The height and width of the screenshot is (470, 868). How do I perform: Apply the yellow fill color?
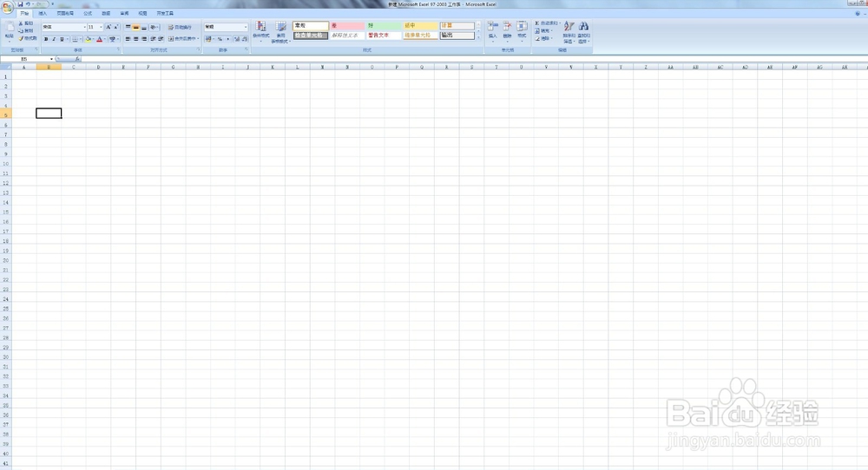[88, 39]
